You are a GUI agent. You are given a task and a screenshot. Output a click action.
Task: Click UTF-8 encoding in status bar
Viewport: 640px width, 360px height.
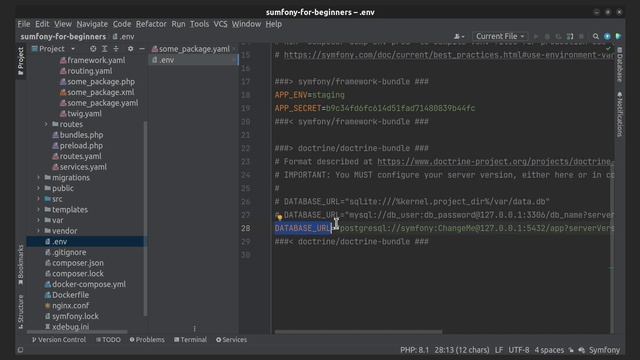click(518, 350)
